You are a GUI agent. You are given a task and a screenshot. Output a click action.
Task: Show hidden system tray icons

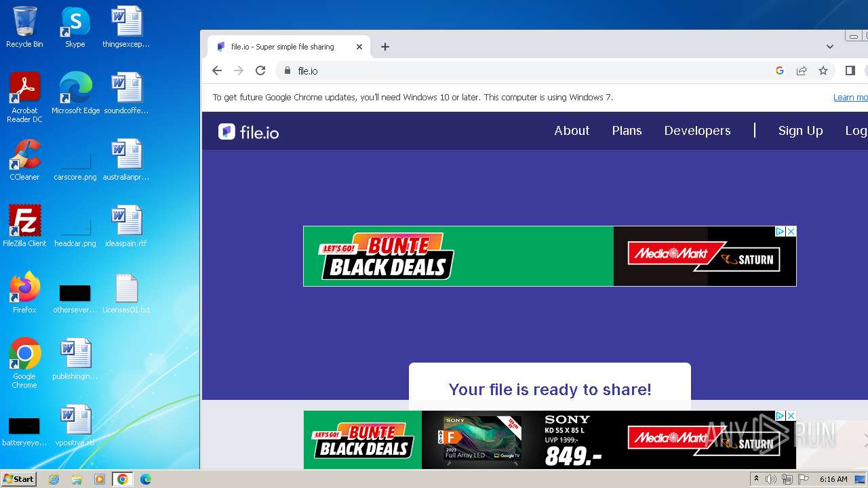[x=756, y=479]
